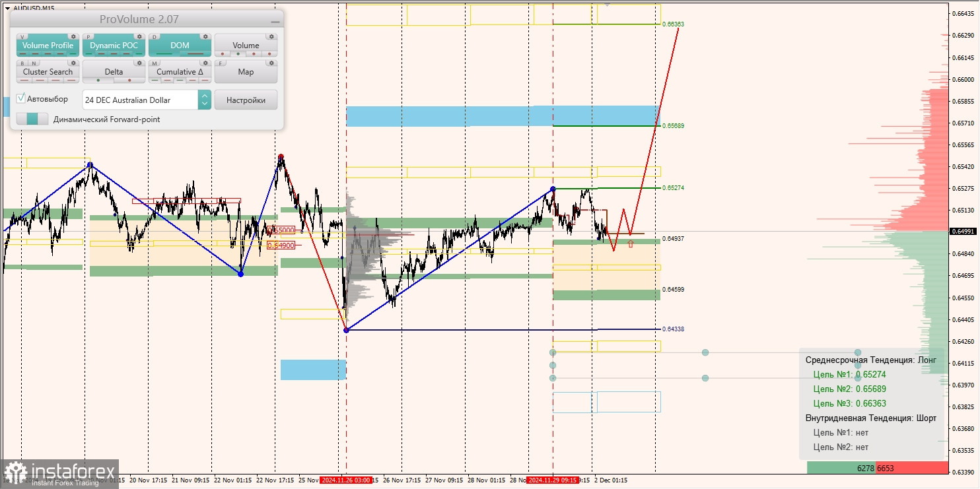Click the 0.64900 red price label

point(281,245)
